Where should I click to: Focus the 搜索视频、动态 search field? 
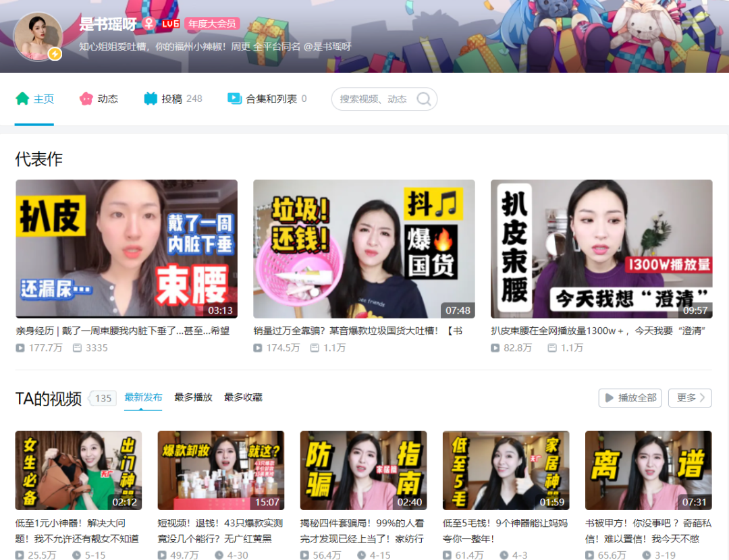tap(384, 99)
